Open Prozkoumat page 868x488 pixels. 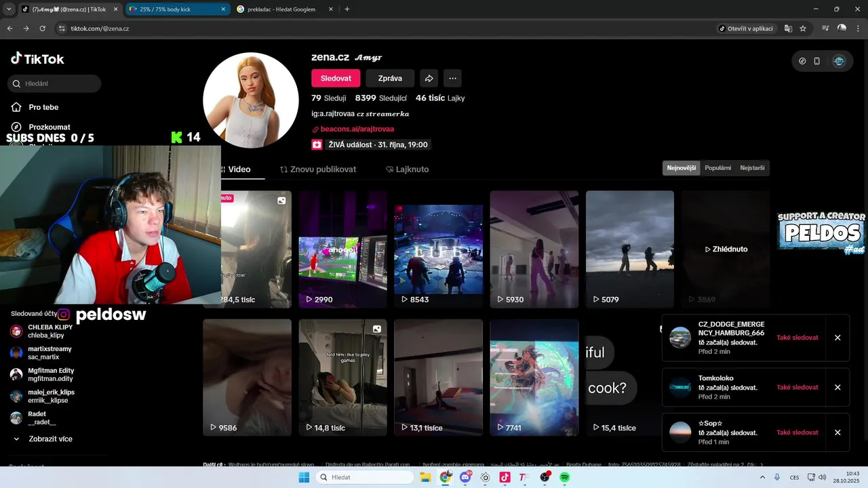(x=41, y=127)
